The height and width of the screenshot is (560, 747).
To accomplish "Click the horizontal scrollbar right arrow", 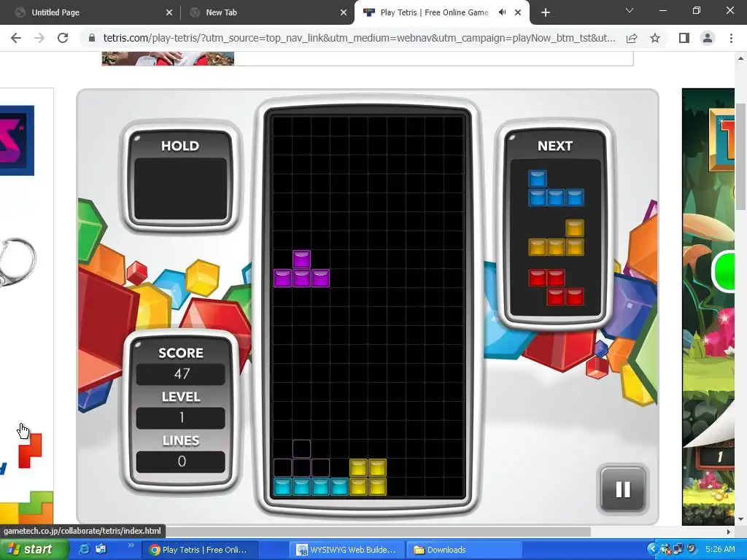I will click(x=729, y=532).
